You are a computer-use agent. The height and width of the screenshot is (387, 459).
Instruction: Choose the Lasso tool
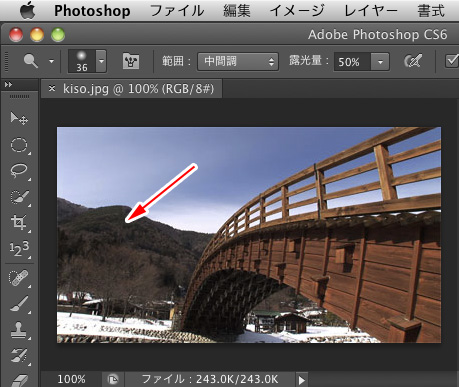[19, 170]
